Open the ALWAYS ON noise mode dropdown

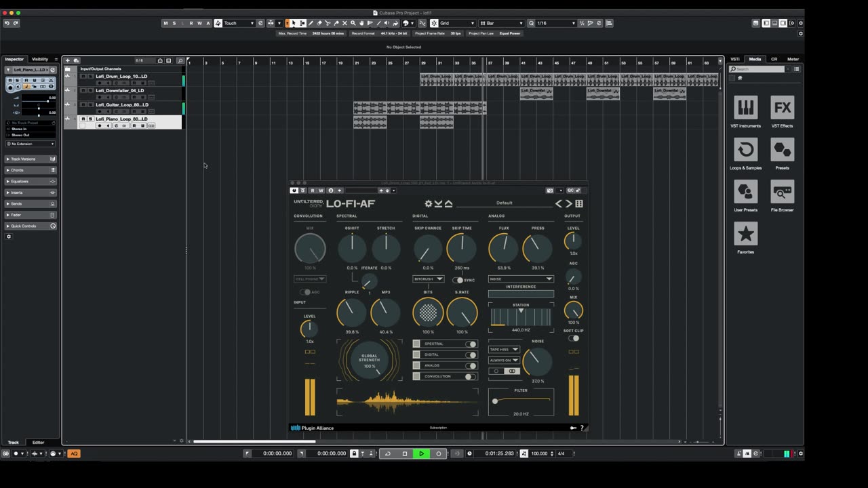click(504, 361)
